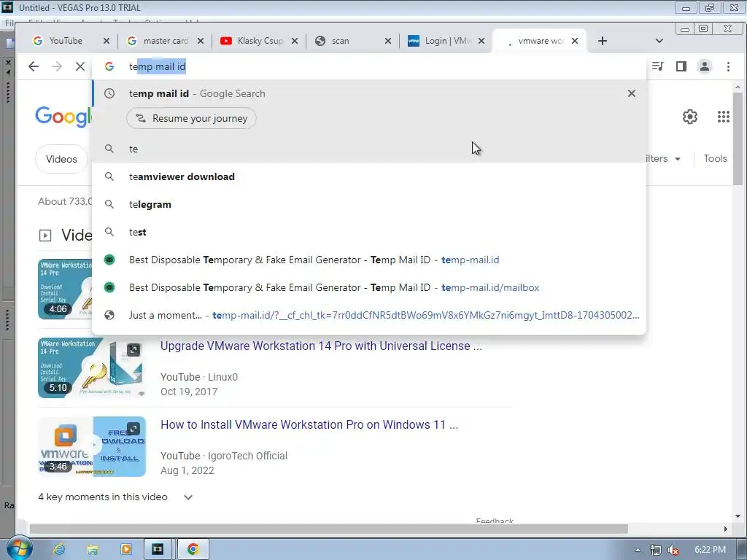
Task: Remove the 'temp mail id' suggestion
Action: [x=632, y=93]
